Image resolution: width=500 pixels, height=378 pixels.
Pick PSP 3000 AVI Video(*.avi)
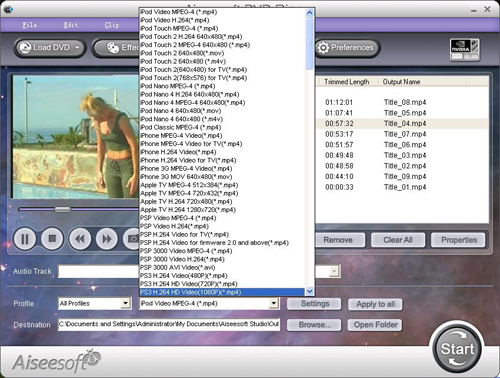tap(222, 267)
